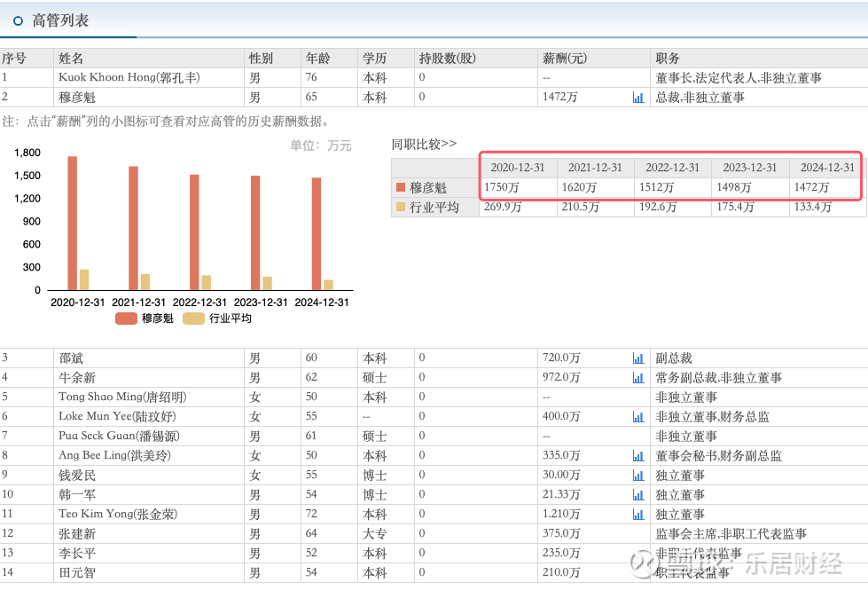The image size is (868, 590).
Task: Open salary chart icon for Teo Kim Yong
Action: pyautogui.click(x=637, y=515)
